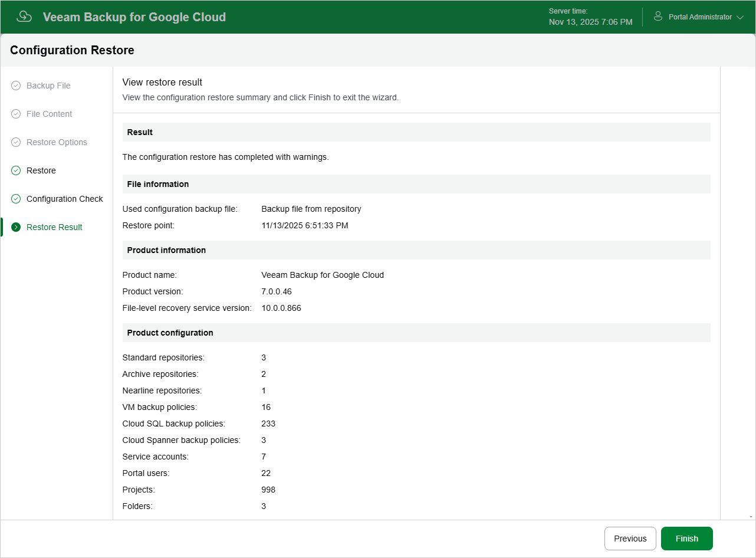756x558 pixels.
Task: Click the Finish button
Action: pyautogui.click(x=687, y=539)
